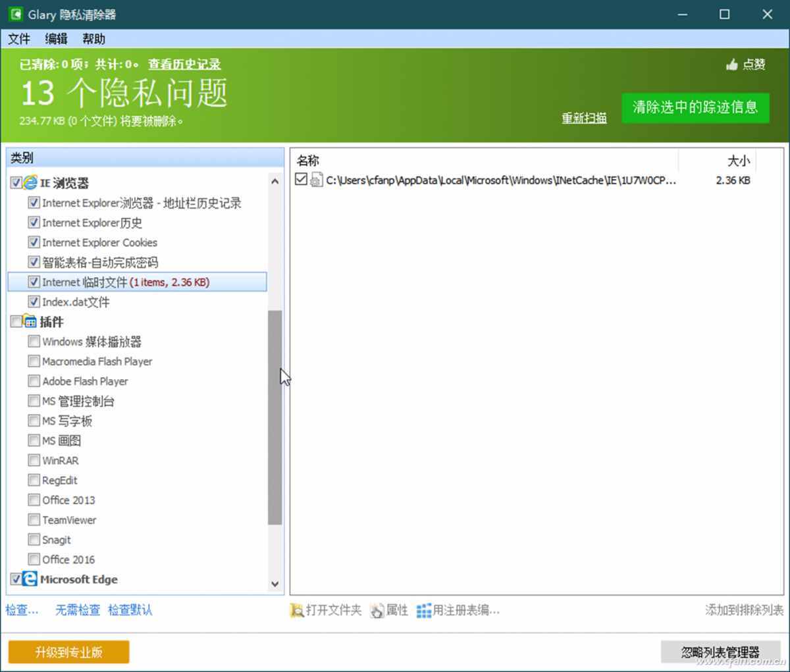Check Macromedia Flash Player checkbox
The height and width of the screenshot is (672, 790).
tap(34, 361)
